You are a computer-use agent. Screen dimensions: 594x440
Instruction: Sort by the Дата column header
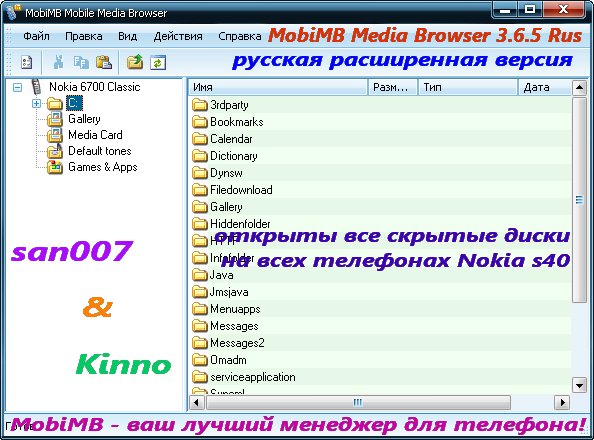point(544,88)
